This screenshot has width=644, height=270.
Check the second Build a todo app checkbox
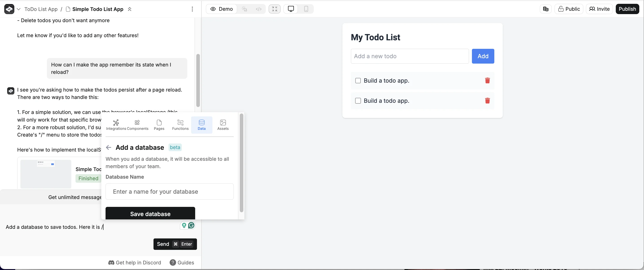coord(358,101)
